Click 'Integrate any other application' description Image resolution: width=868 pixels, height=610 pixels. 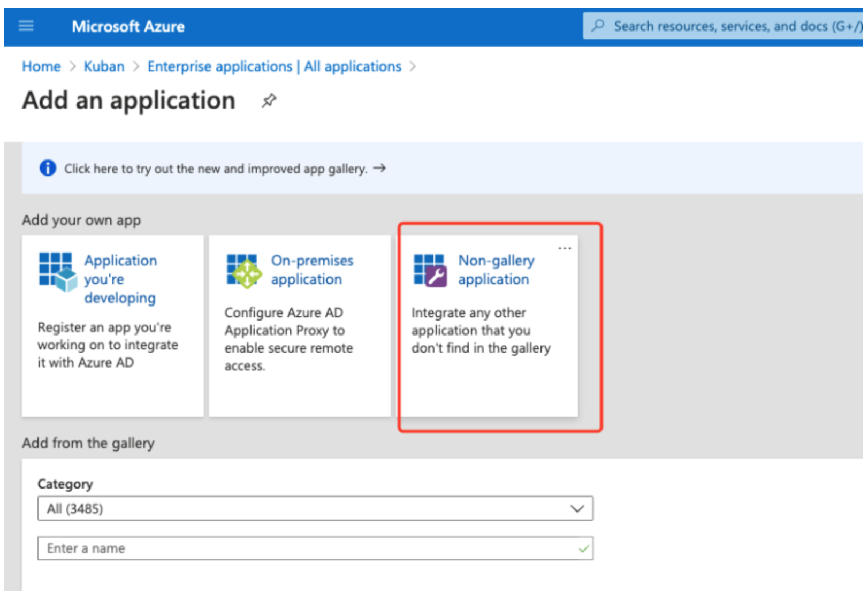coord(481,330)
